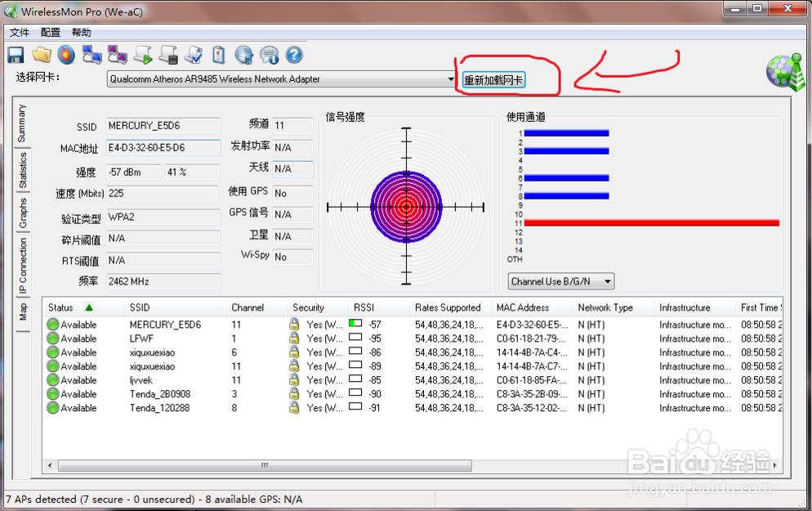
Task: Open the 帮助 menu
Action: pos(82,33)
